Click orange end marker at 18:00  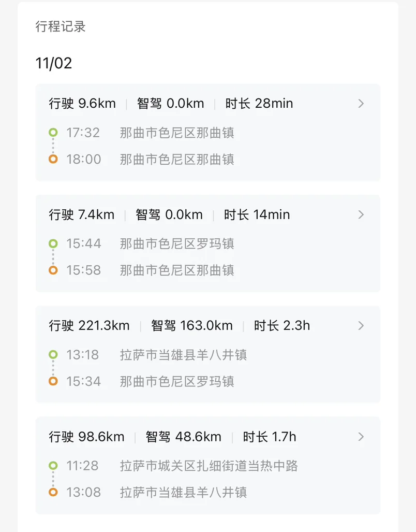pos(53,159)
